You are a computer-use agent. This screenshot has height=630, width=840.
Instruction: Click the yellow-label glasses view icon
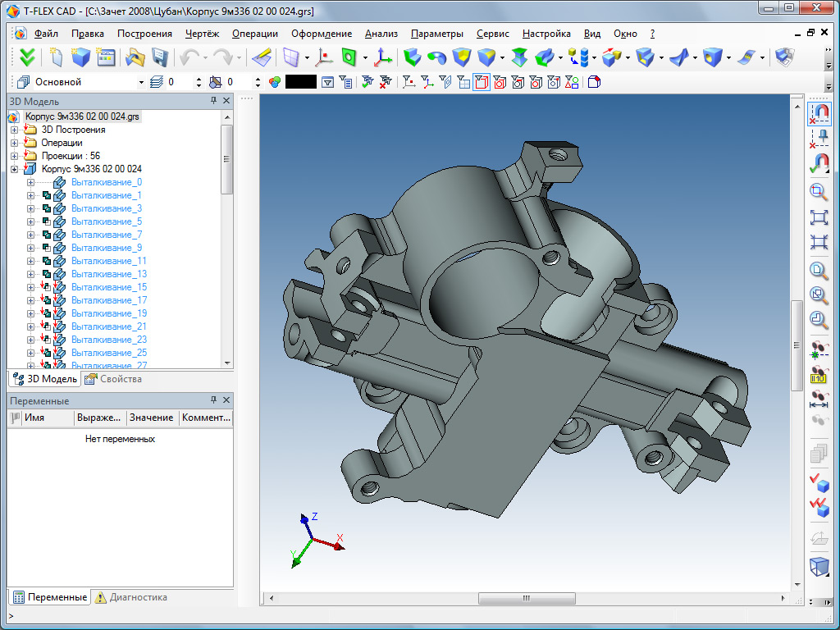click(819, 374)
